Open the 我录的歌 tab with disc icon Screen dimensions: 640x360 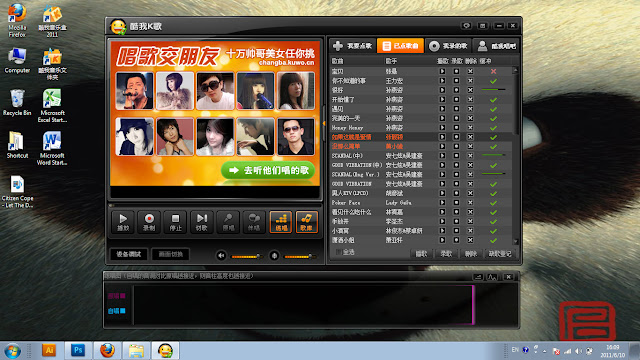(448, 46)
